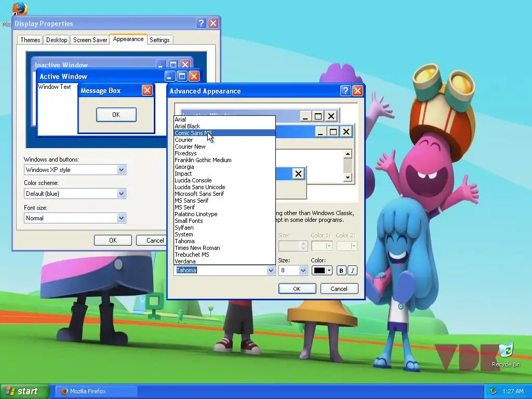
Task: Click Cancel in Display Properties
Action: (x=152, y=240)
